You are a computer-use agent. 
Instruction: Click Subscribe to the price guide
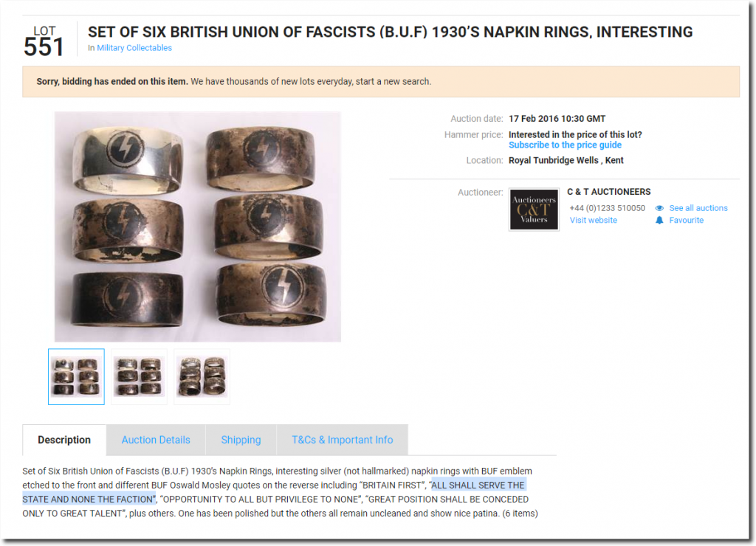[565, 145]
